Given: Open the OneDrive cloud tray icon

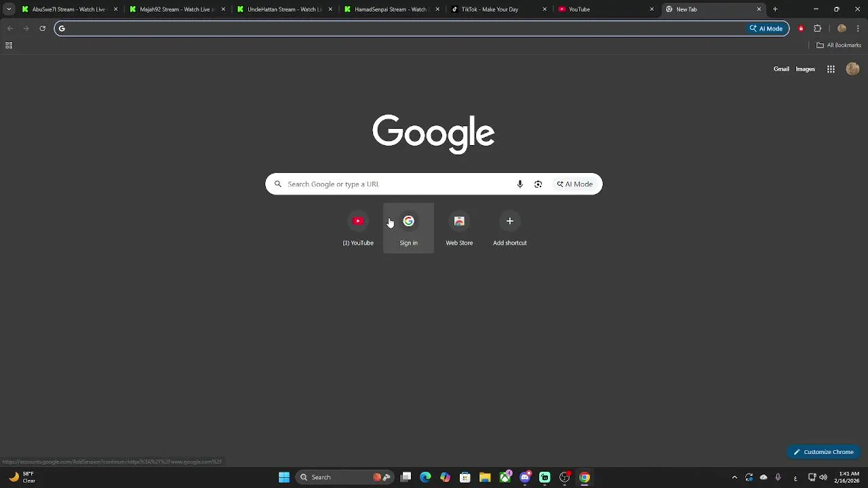Looking at the screenshot, I should point(764,477).
